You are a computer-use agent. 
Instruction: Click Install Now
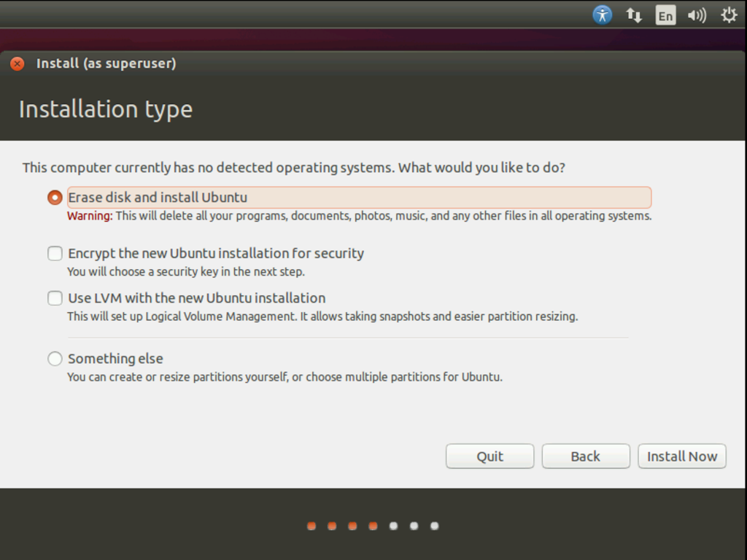pyautogui.click(x=682, y=456)
